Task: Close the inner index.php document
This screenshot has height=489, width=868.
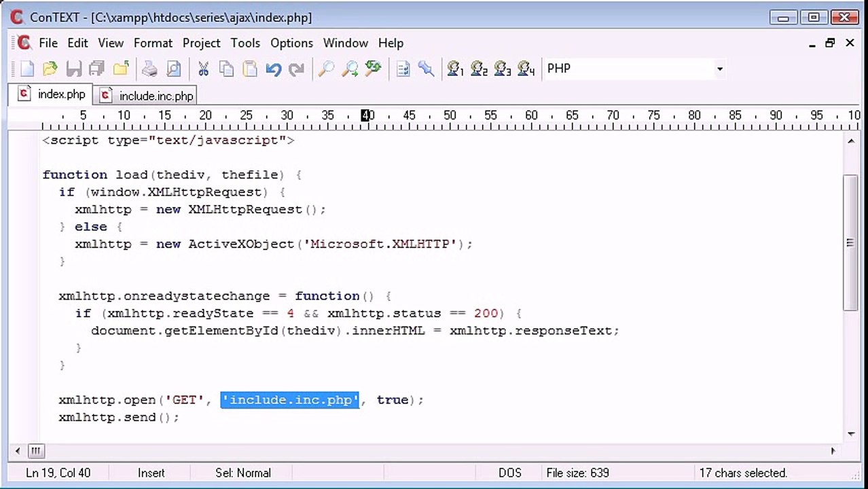Action: tap(850, 43)
